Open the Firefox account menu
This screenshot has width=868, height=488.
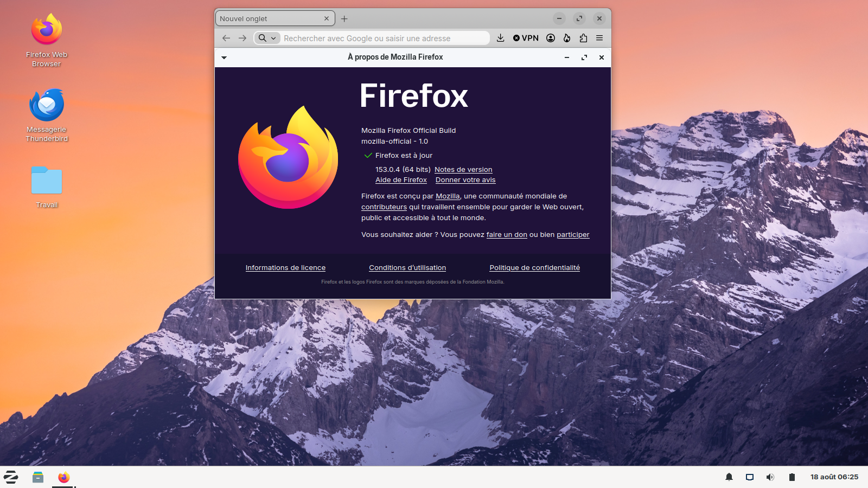[x=551, y=38]
